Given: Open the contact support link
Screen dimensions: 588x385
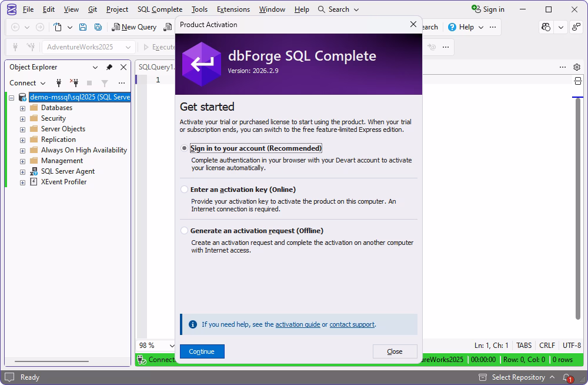Looking at the screenshot, I should [352, 324].
